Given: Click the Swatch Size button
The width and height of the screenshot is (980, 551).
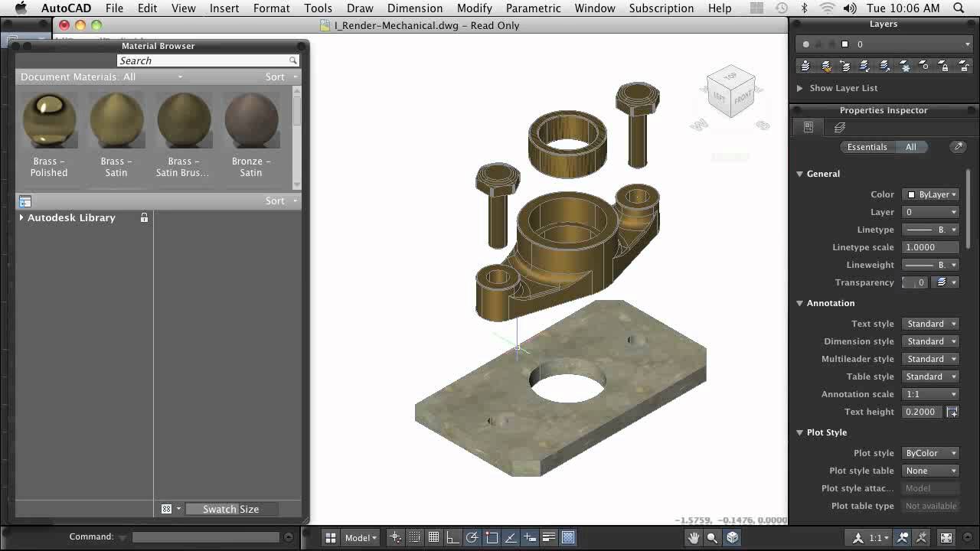Looking at the screenshot, I should point(230,509).
